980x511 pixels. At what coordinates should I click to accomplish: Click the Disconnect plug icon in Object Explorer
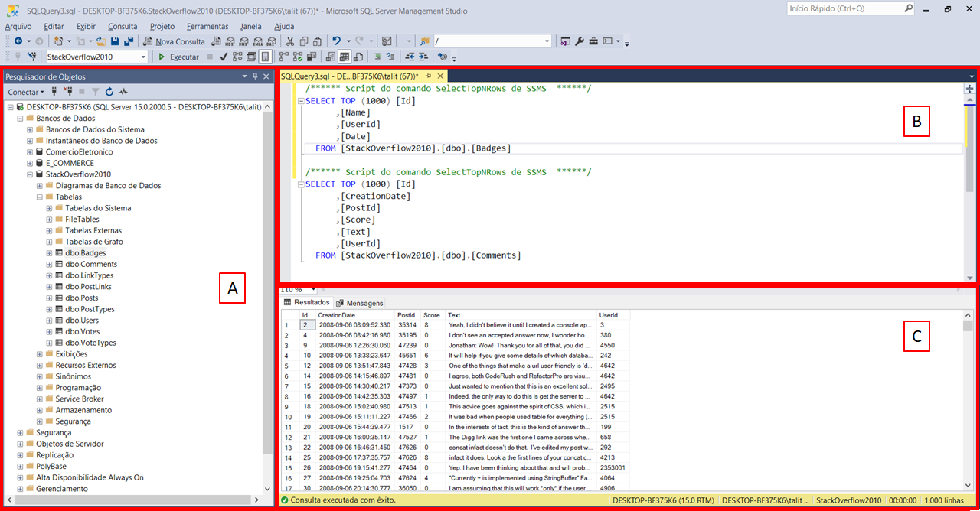pyautogui.click(x=67, y=92)
